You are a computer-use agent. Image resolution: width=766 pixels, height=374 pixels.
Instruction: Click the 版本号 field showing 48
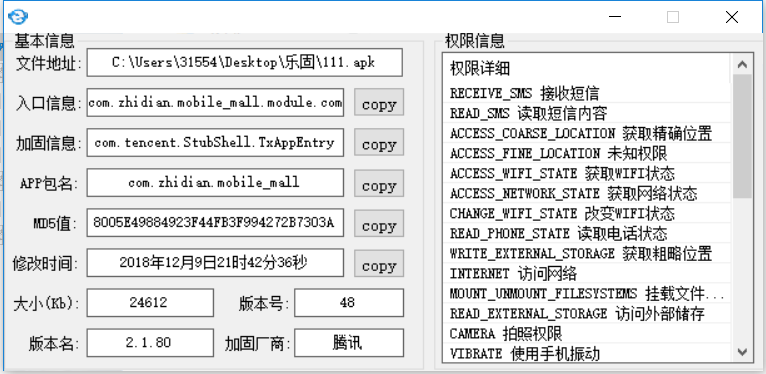349,303
